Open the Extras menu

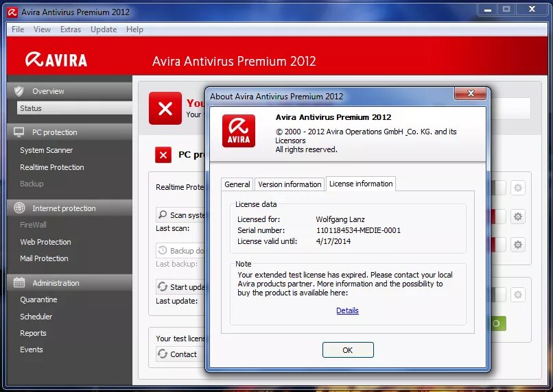coord(71,29)
